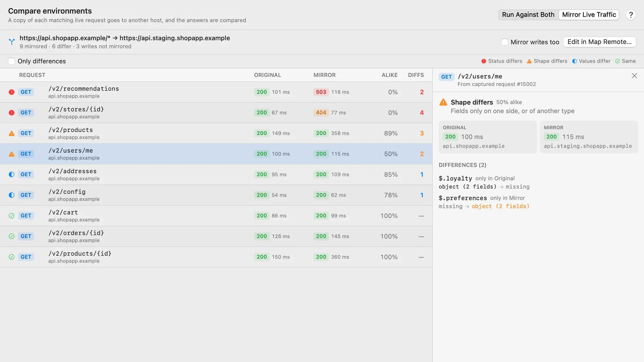
Task: Close the /v2/users/me detail panel
Action: coord(634,76)
